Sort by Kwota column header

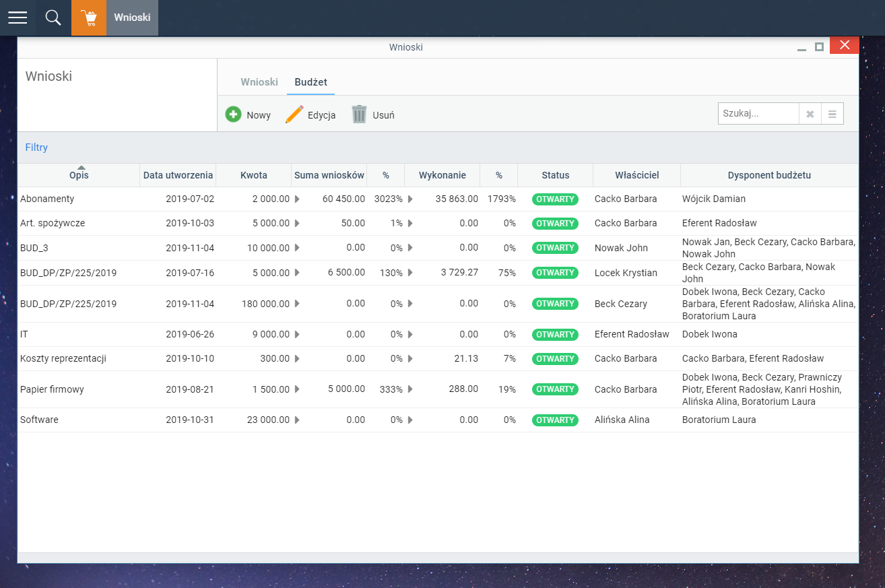254,175
